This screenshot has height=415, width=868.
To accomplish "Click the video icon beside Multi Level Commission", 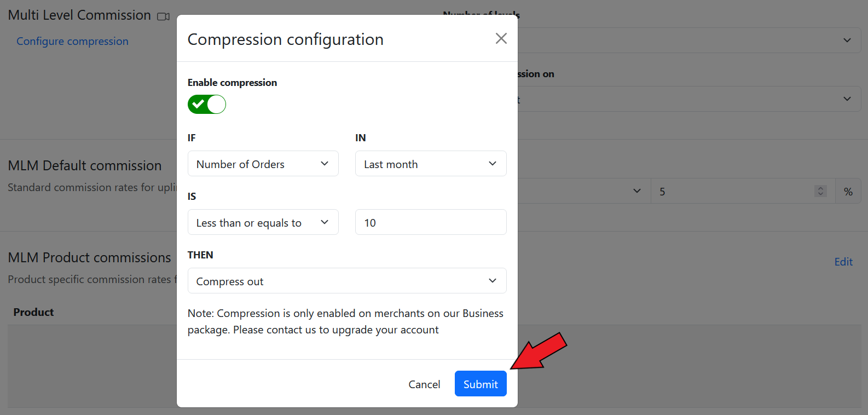I will click(163, 16).
